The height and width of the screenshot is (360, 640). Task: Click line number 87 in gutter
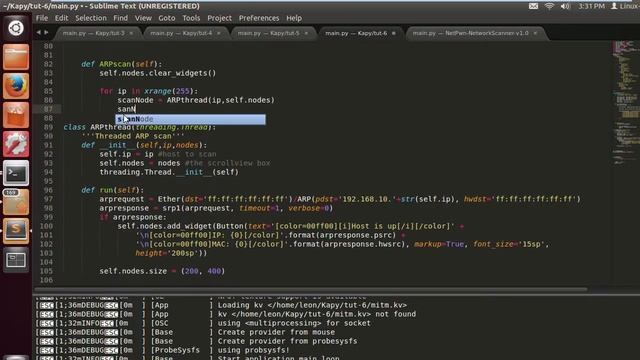point(48,109)
